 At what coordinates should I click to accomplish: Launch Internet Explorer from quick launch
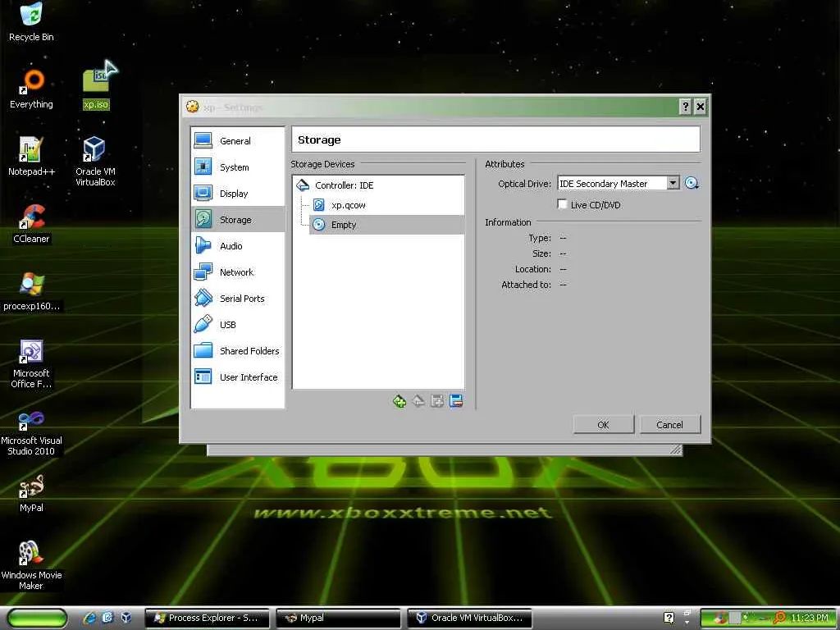(90, 618)
